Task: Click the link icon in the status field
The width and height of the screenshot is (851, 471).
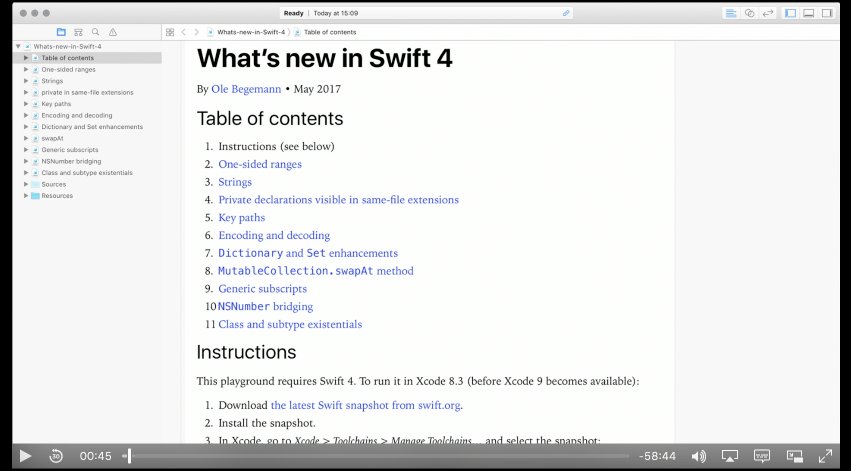Action: pyautogui.click(x=566, y=13)
